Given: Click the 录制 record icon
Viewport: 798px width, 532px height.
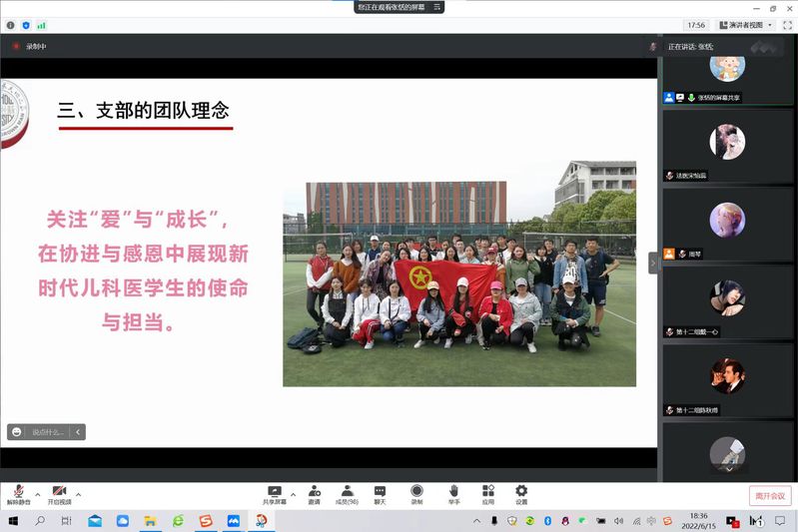Looking at the screenshot, I should (416, 494).
